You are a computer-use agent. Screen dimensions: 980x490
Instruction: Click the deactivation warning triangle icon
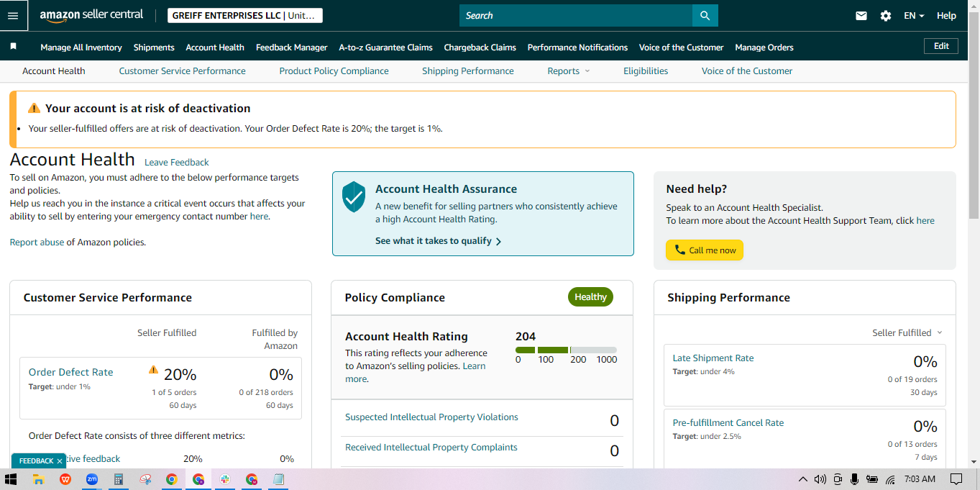coord(34,108)
